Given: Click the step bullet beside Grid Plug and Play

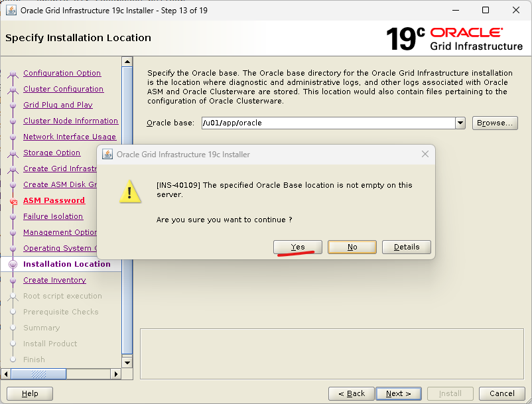Looking at the screenshot, I should pyautogui.click(x=13, y=105).
